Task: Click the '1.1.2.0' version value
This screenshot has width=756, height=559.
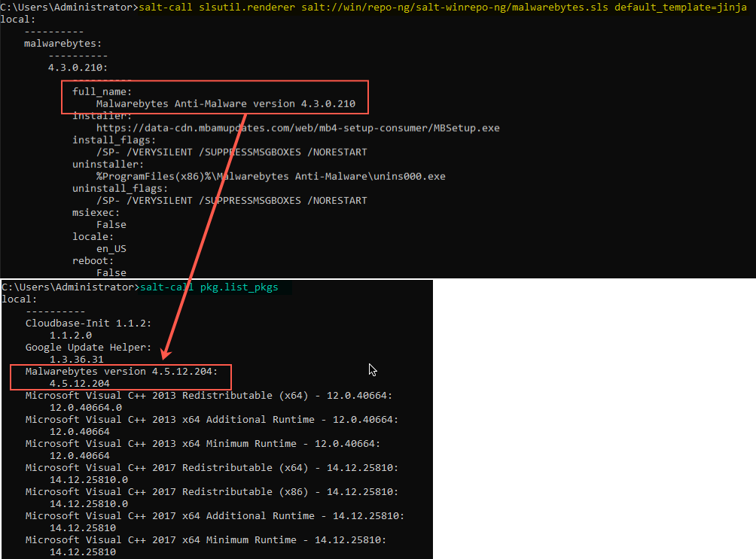Action: click(70, 336)
